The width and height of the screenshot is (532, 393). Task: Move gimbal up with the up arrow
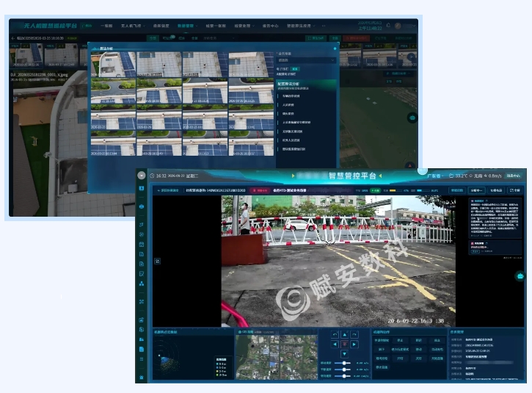tap(344, 335)
